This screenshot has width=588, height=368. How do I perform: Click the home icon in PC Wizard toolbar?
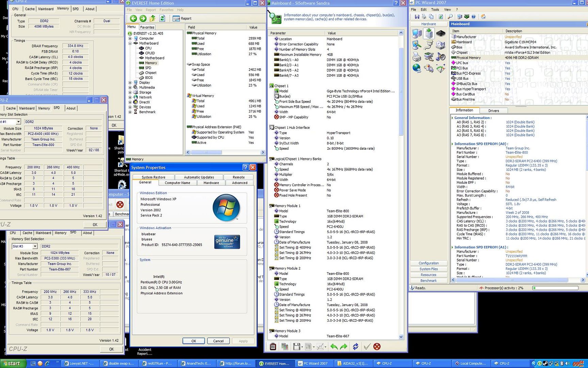483,17
